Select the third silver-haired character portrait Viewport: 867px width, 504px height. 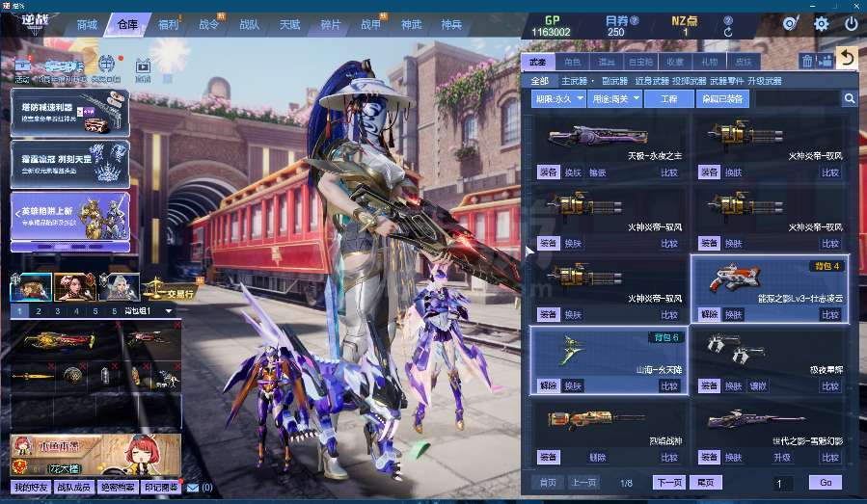click(119, 287)
